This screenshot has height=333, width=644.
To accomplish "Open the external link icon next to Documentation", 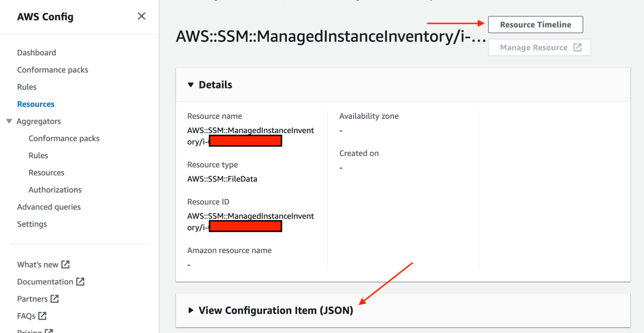I will pos(80,281).
